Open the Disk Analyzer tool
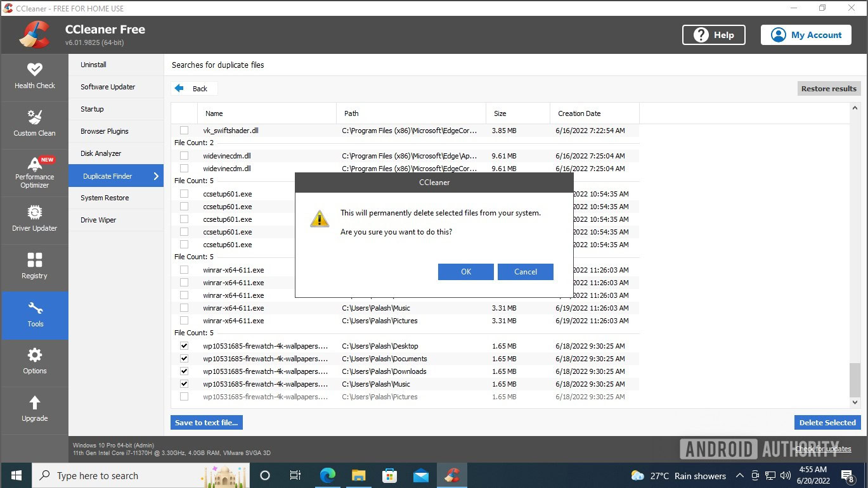 (101, 153)
